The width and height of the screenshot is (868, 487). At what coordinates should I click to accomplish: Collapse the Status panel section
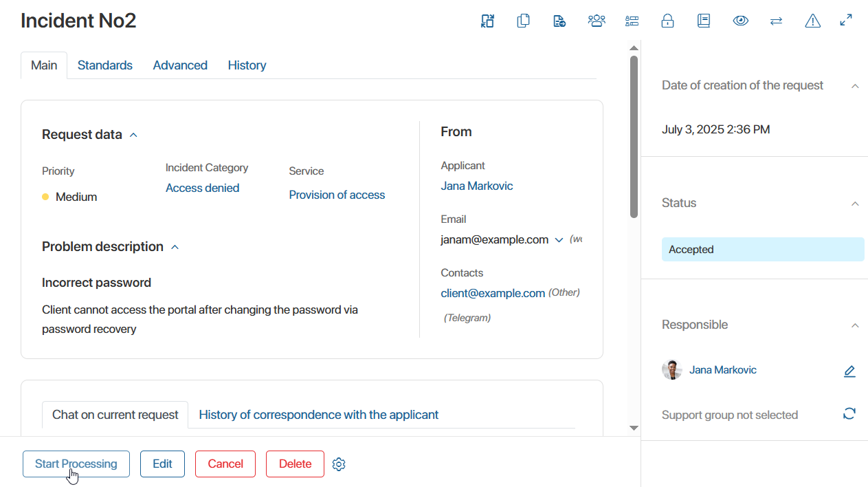(x=855, y=204)
